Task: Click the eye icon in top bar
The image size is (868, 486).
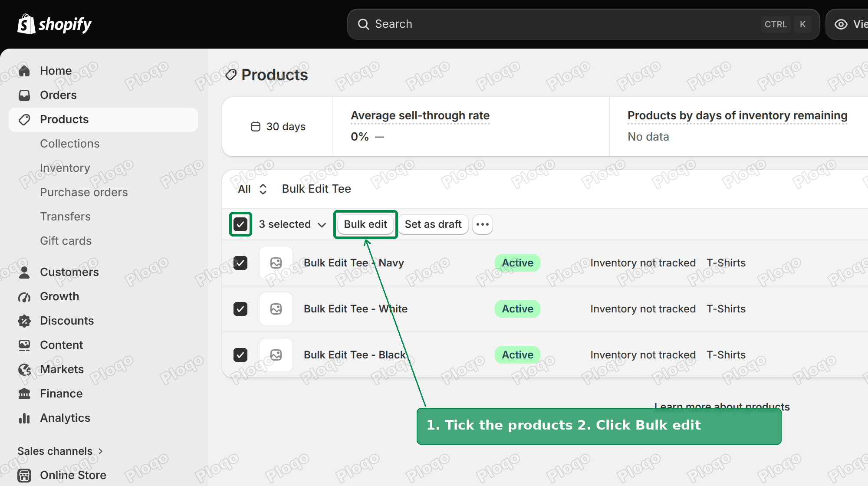Action: tap(841, 24)
